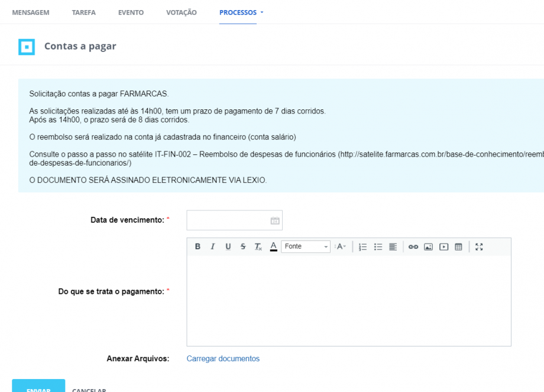The image size is (544, 392).
Task: Open the text color picker
Action: click(273, 247)
